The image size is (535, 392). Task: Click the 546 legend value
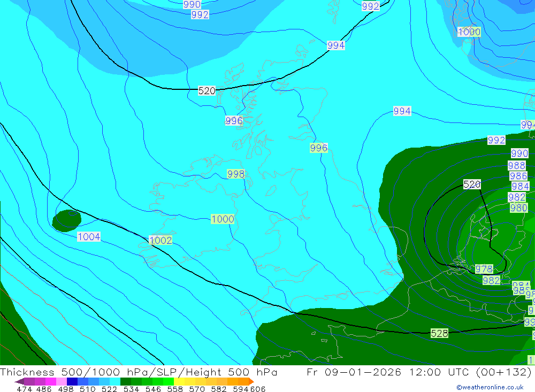point(153,389)
